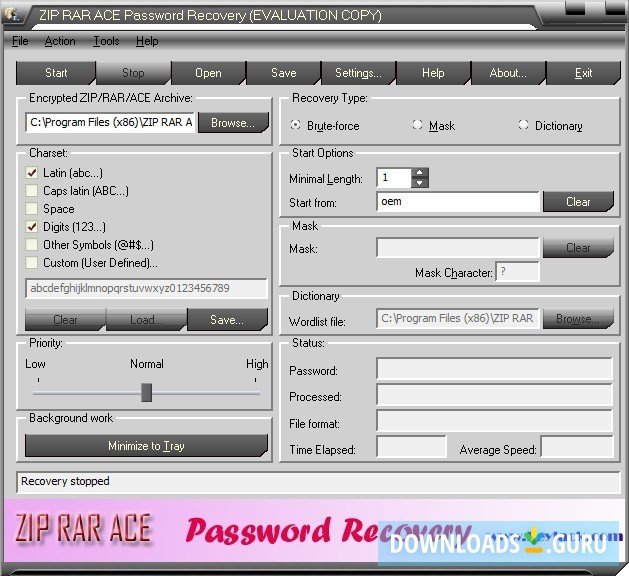The height and width of the screenshot is (576, 629).
Task: Open the Action menu
Action: pos(60,41)
